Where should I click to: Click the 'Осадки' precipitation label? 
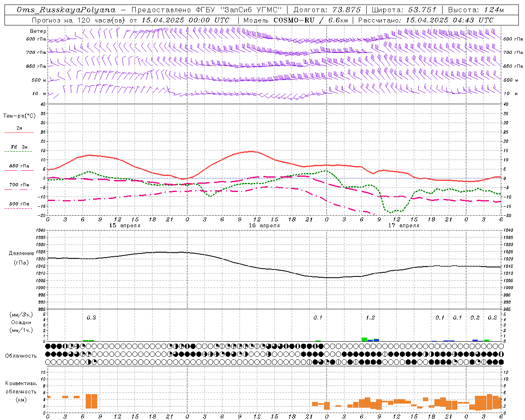(21, 322)
